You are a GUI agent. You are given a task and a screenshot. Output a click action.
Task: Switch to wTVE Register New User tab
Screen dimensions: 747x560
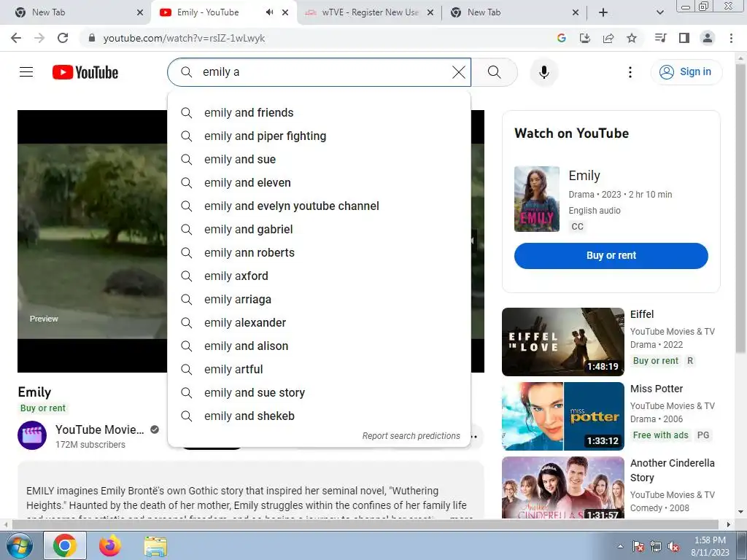(369, 12)
